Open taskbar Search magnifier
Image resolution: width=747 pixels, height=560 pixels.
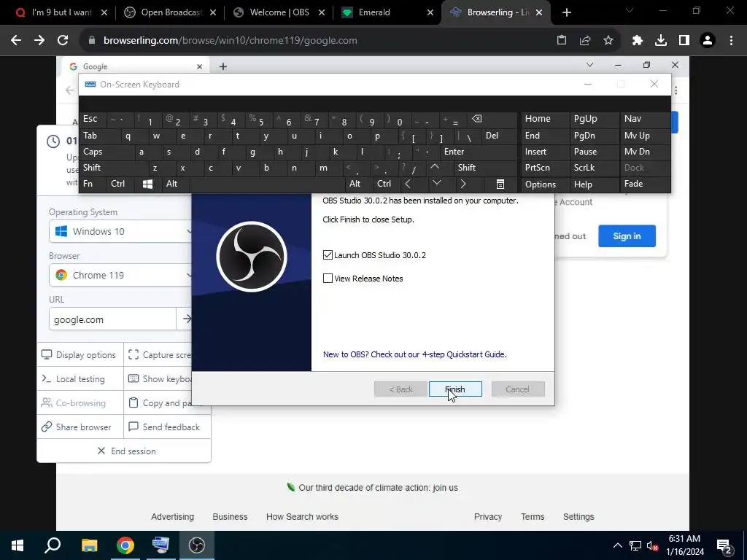[53, 545]
